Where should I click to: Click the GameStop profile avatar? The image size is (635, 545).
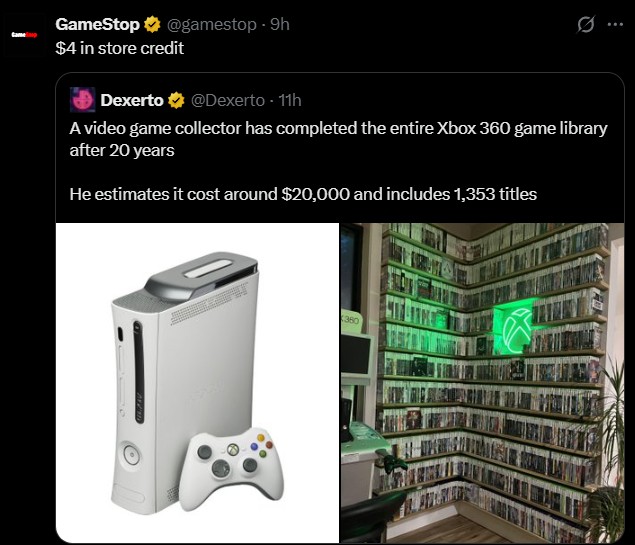(x=24, y=35)
